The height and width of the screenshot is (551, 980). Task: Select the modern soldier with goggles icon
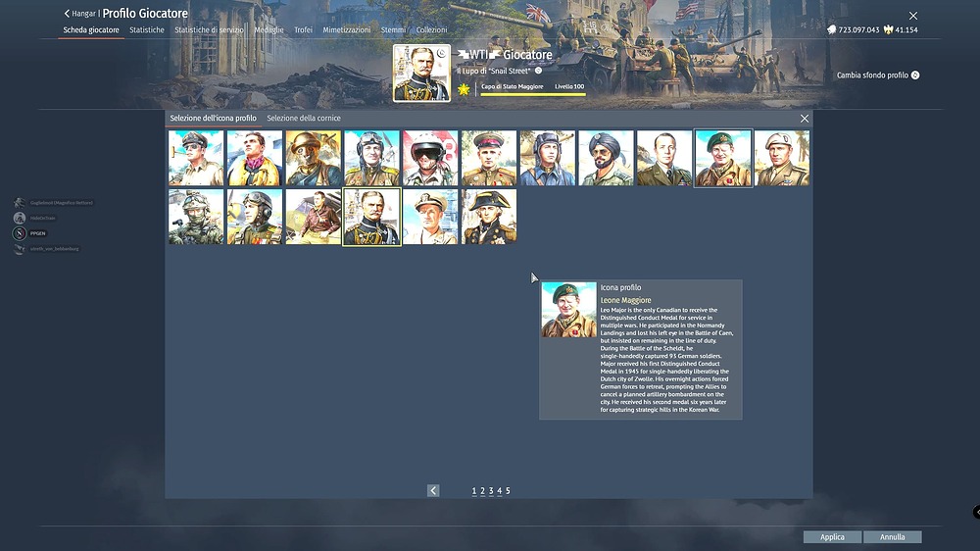[x=196, y=217]
